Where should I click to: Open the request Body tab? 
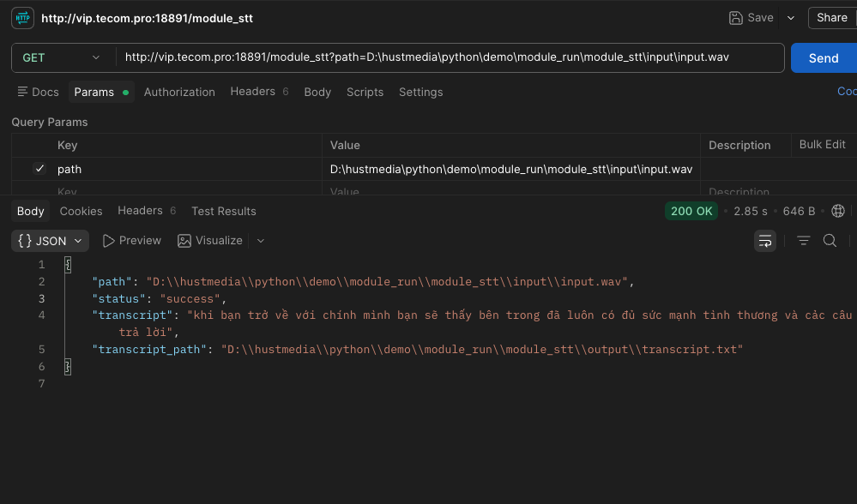[x=317, y=92]
